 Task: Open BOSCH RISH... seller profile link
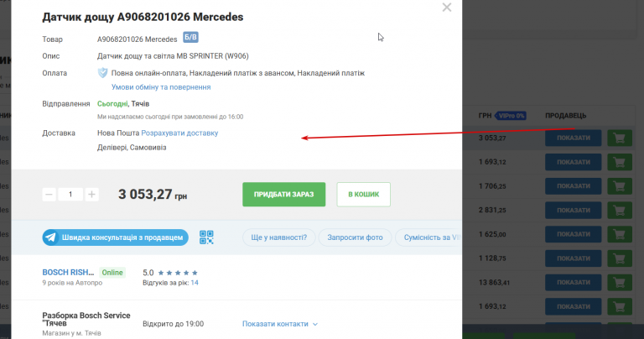[68, 273]
